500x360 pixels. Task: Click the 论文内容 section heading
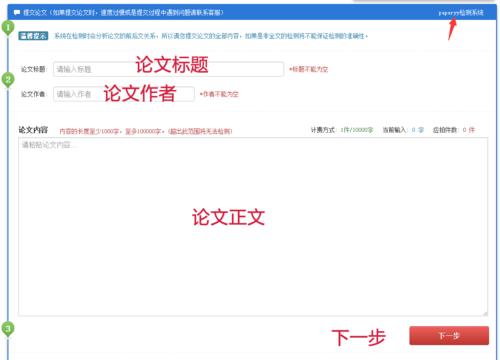[33, 130]
